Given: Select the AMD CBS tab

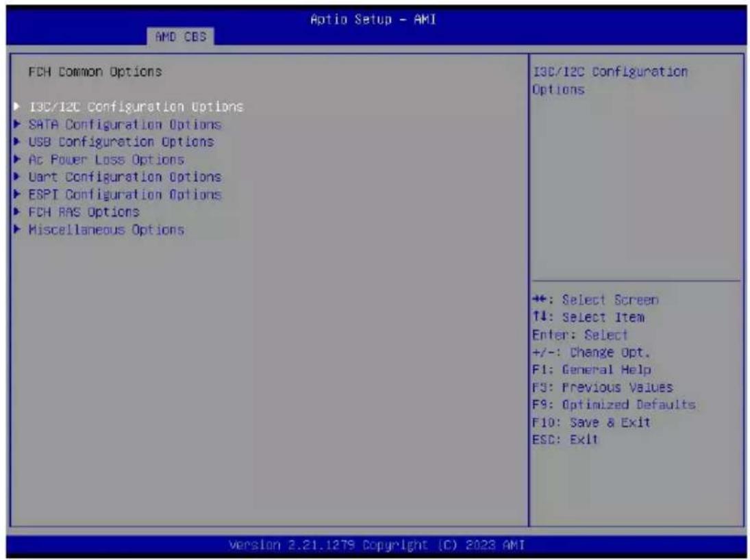Looking at the screenshot, I should (x=181, y=37).
